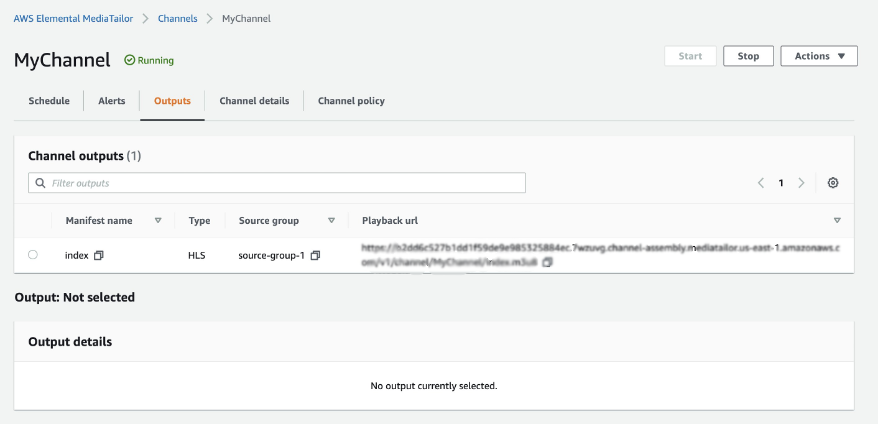Focus the Filter outputs search field

click(285, 183)
